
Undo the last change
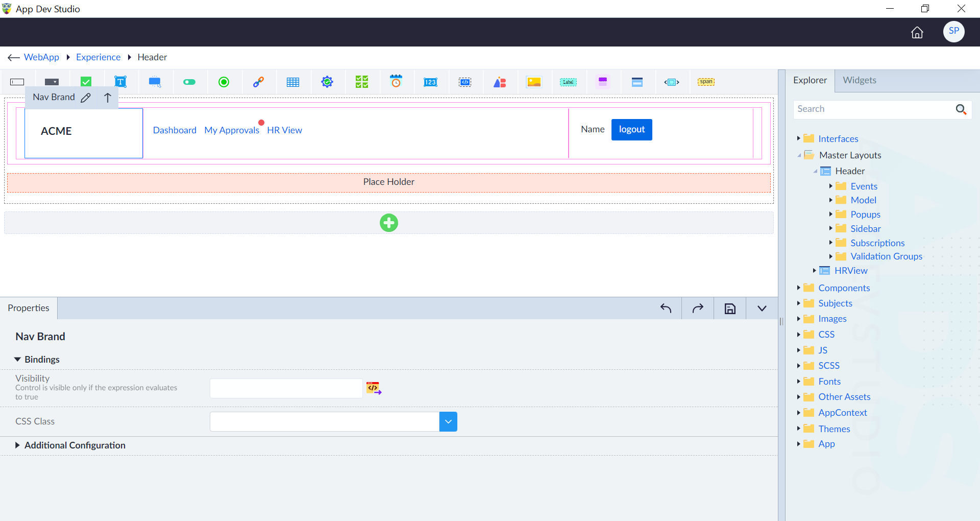[x=666, y=308]
